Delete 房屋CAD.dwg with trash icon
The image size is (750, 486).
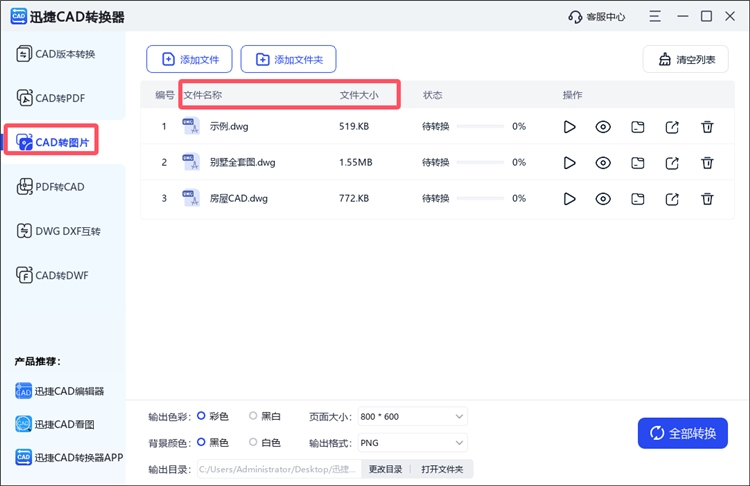point(707,199)
